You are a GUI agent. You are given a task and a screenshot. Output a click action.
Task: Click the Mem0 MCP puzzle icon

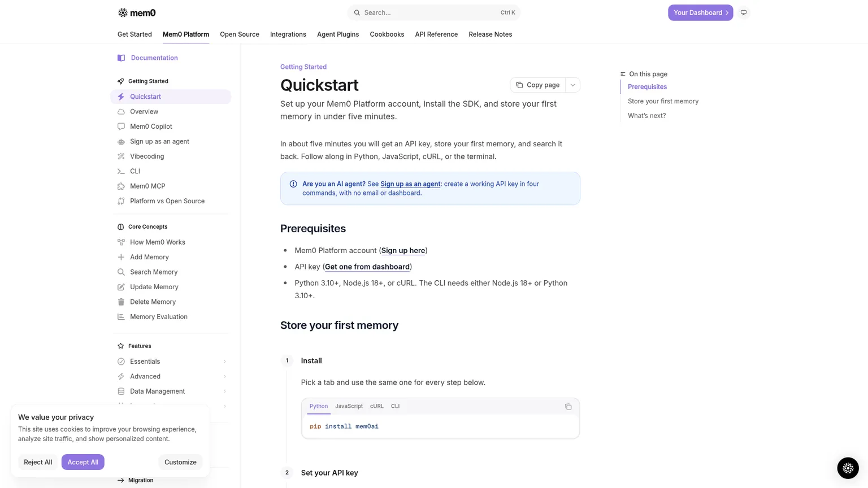tap(121, 186)
